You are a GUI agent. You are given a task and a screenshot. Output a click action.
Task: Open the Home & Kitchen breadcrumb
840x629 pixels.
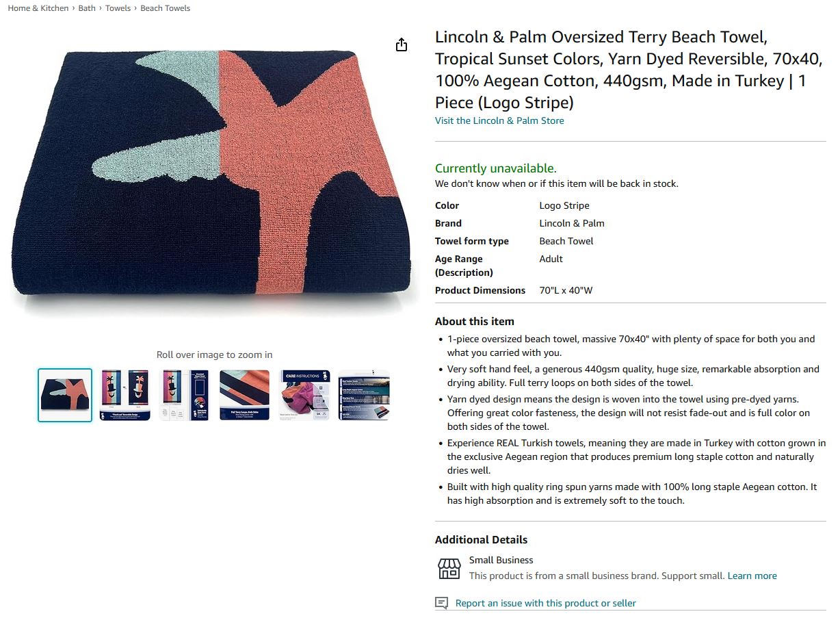pos(38,8)
